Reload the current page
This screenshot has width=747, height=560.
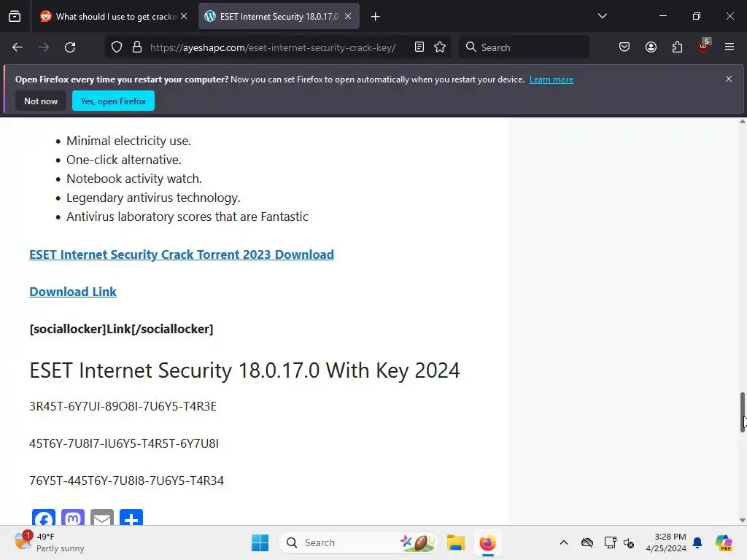pyautogui.click(x=70, y=47)
